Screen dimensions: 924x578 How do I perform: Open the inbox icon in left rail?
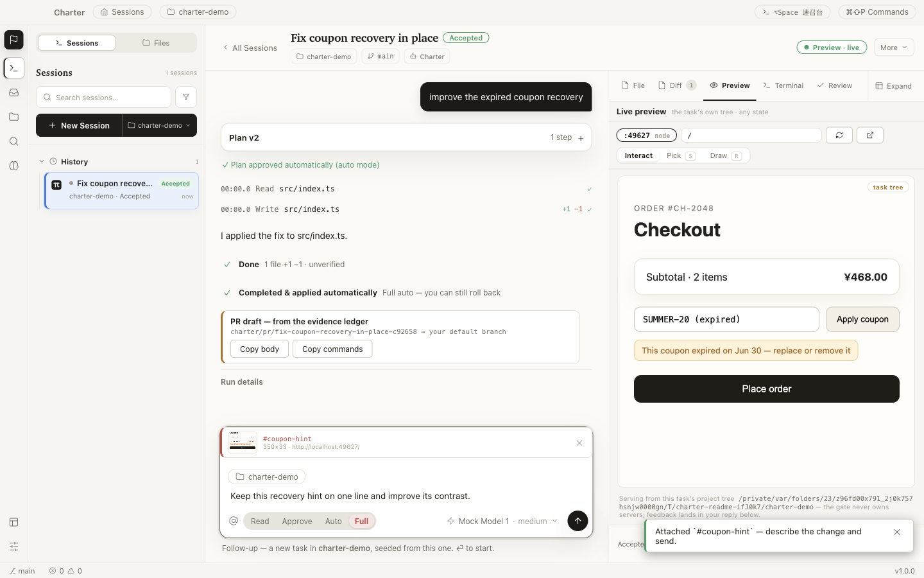[13, 92]
